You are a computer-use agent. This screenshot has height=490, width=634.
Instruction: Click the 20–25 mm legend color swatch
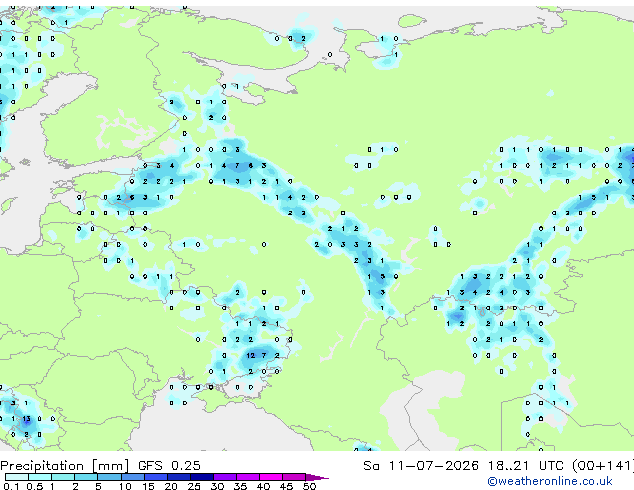[x=178, y=477]
